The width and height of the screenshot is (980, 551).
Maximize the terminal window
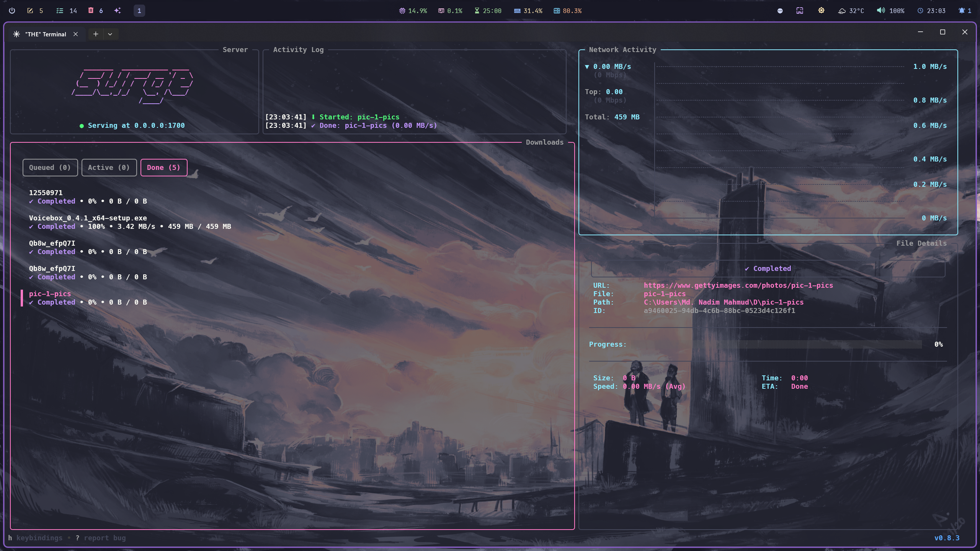tap(942, 32)
